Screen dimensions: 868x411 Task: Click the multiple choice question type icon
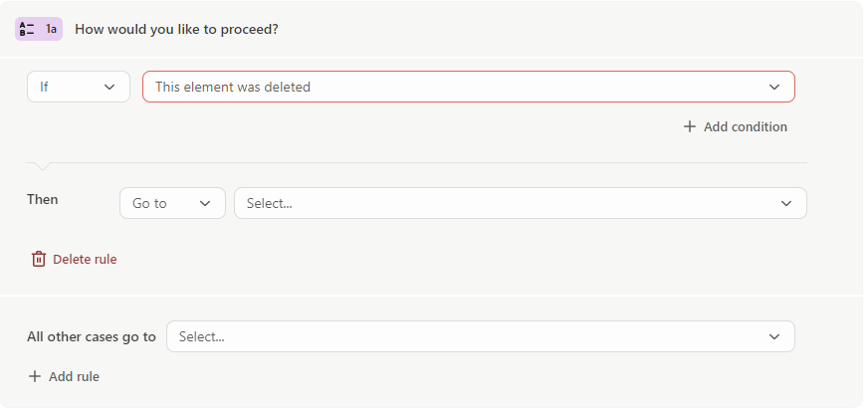pos(27,29)
